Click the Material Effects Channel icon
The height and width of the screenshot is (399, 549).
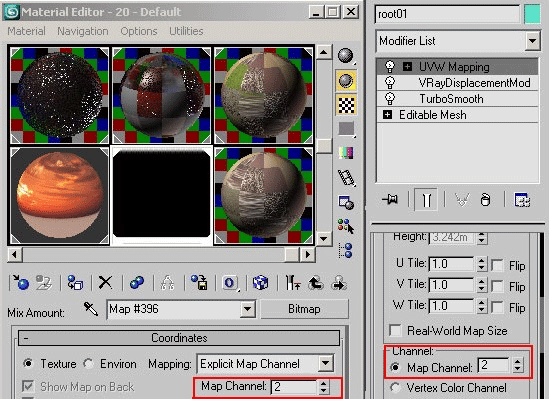click(230, 283)
